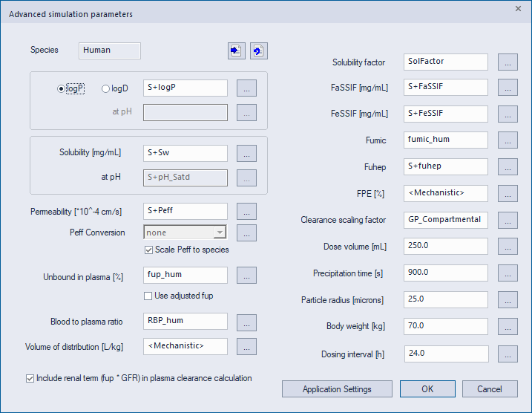Click ellipsis button for Fuhep
The height and width of the screenshot is (413, 532).
[508, 167]
